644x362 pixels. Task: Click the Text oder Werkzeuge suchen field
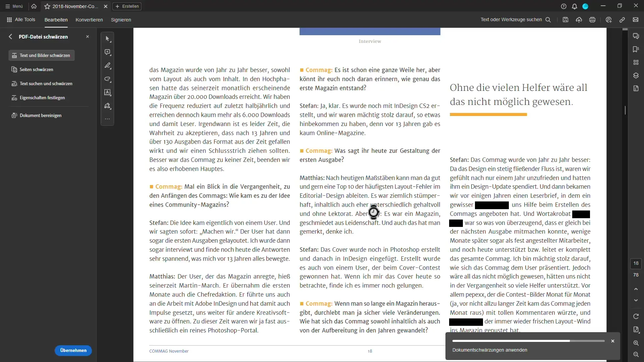click(x=516, y=20)
